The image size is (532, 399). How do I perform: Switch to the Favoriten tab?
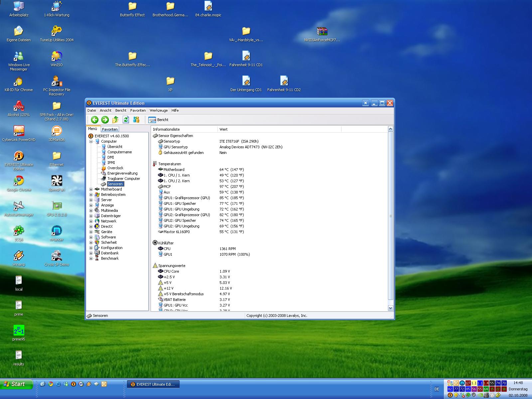[x=110, y=129]
